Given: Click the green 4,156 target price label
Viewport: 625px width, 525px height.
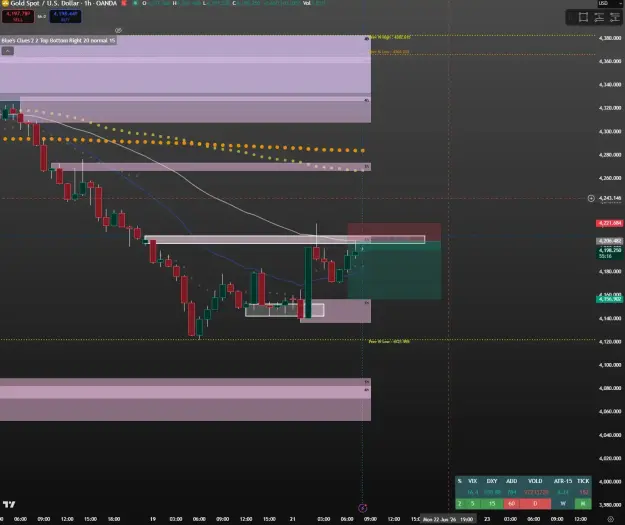Looking at the screenshot, I should [x=609, y=299].
